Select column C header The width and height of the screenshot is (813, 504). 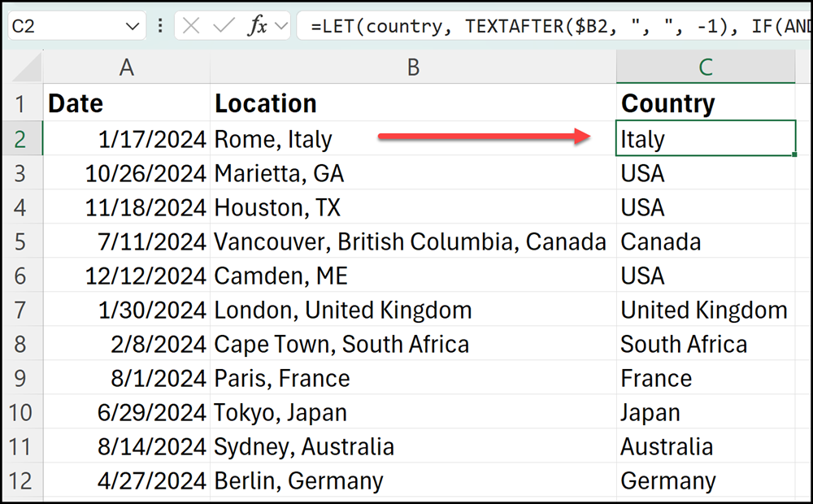tap(706, 67)
